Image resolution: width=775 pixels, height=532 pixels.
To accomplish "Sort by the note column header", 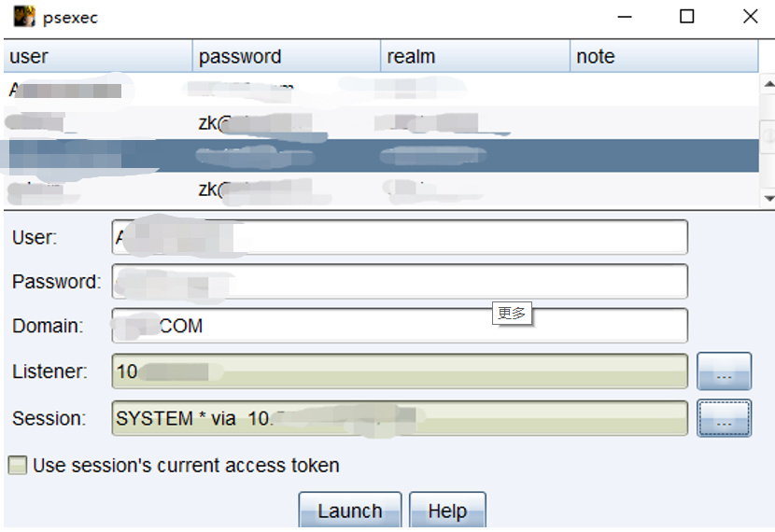I will pyautogui.click(x=664, y=56).
